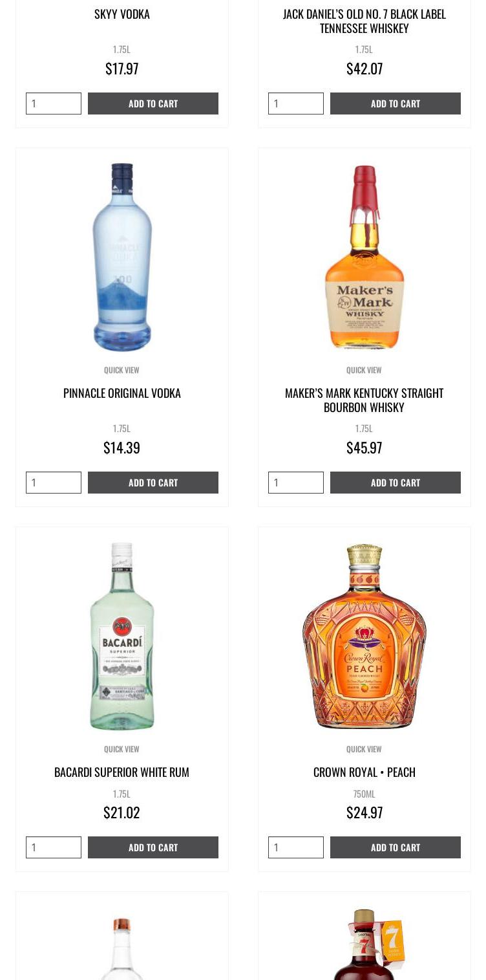Viewport: 486px width, 980px height.
Task: Open Quick View for Bacardi Superior rum
Action: pos(121,749)
